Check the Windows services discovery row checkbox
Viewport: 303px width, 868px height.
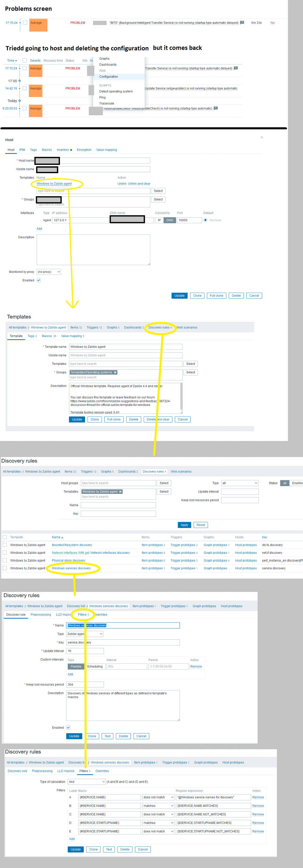(x=5, y=568)
